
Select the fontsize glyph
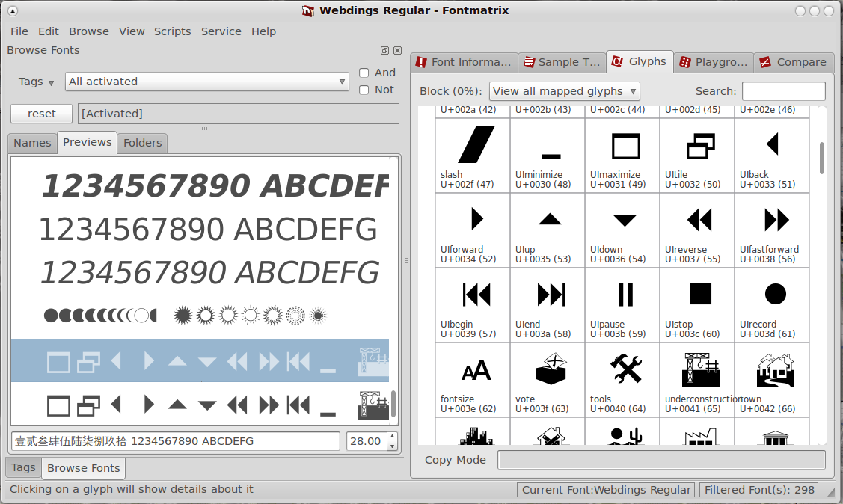[x=472, y=380]
